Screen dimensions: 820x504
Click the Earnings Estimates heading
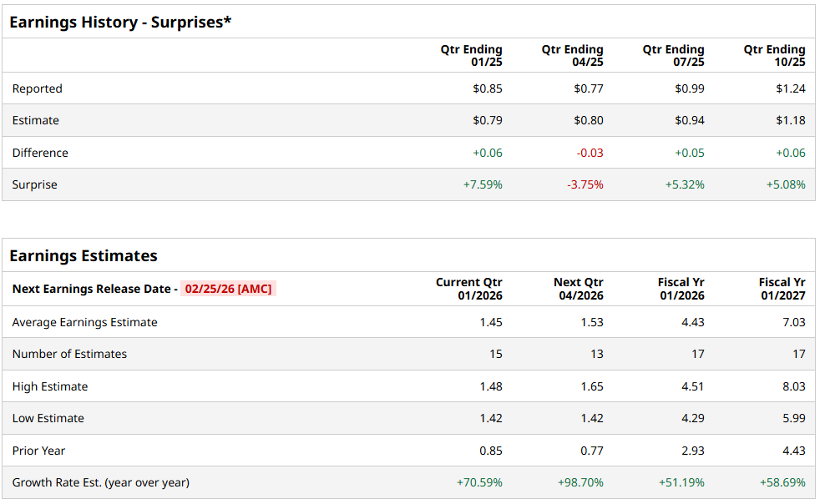(84, 256)
